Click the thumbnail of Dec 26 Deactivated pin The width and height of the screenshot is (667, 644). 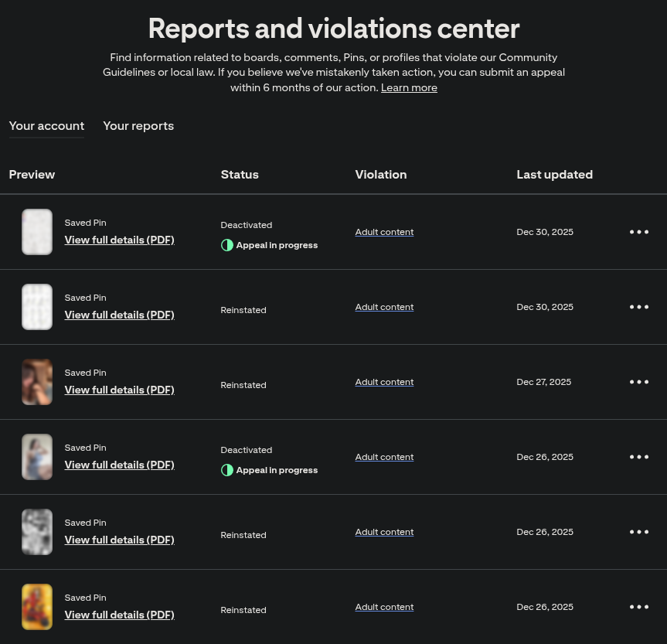click(37, 457)
